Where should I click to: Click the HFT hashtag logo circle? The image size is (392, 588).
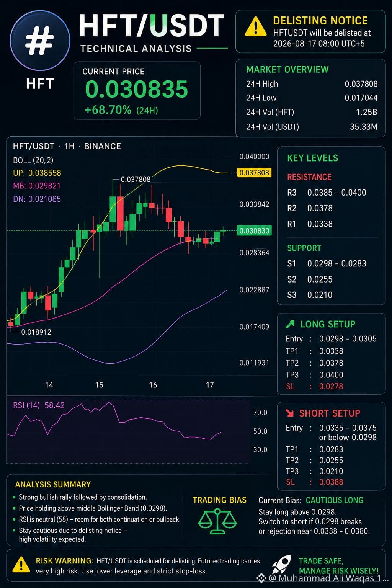point(40,41)
